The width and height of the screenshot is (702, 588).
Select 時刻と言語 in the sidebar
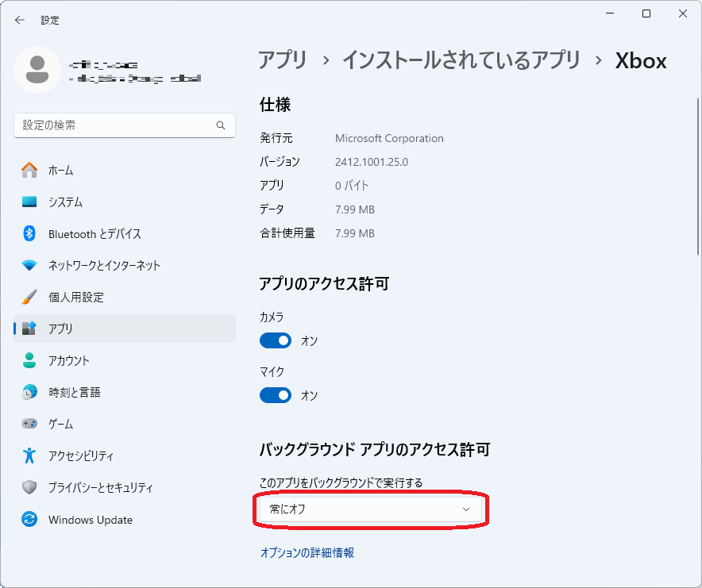[74, 392]
